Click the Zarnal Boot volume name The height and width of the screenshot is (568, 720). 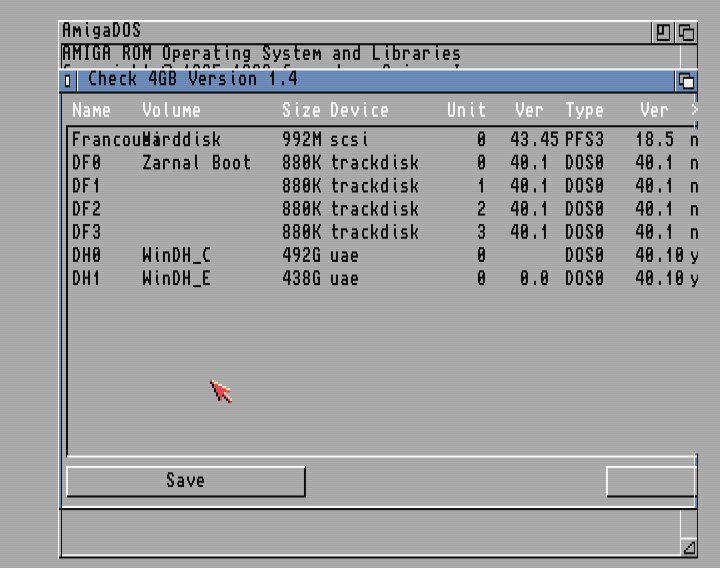(x=197, y=163)
